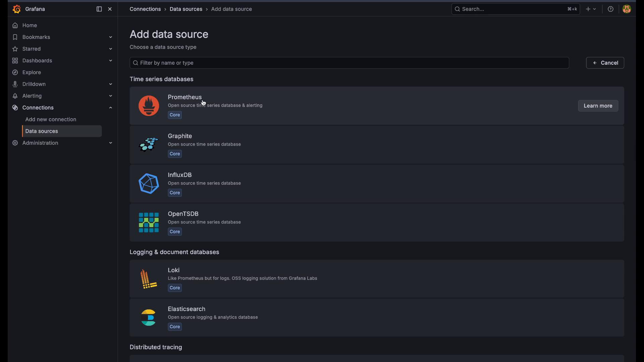Screen dimensions: 644x362
Task: Click the Starred star icon
Action: click(15, 49)
